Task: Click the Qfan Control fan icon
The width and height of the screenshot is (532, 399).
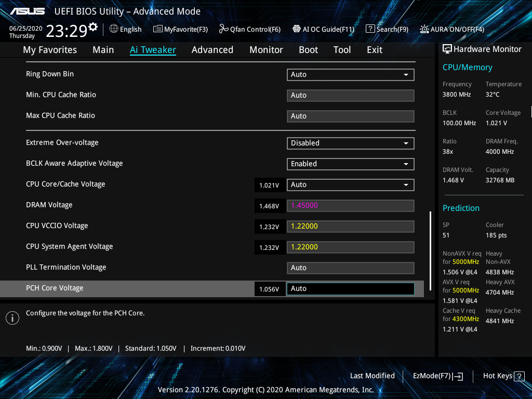Action: (223, 29)
